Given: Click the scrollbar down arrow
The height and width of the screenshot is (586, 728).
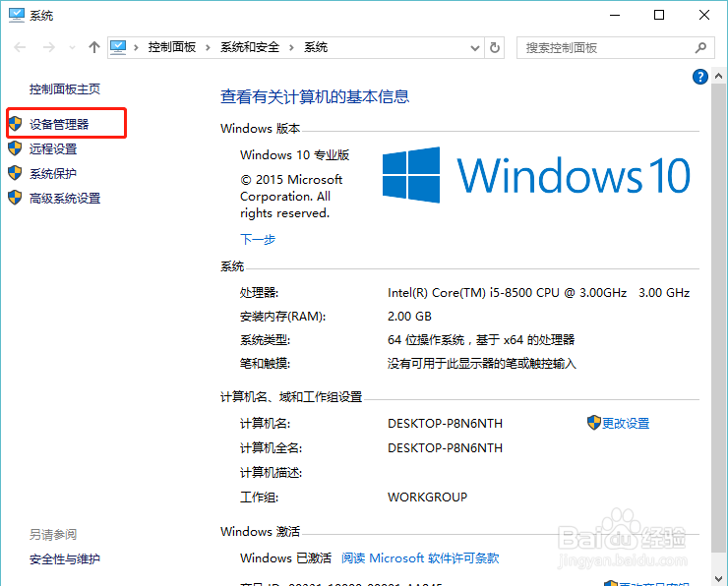Looking at the screenshot, I should [718, 578].
